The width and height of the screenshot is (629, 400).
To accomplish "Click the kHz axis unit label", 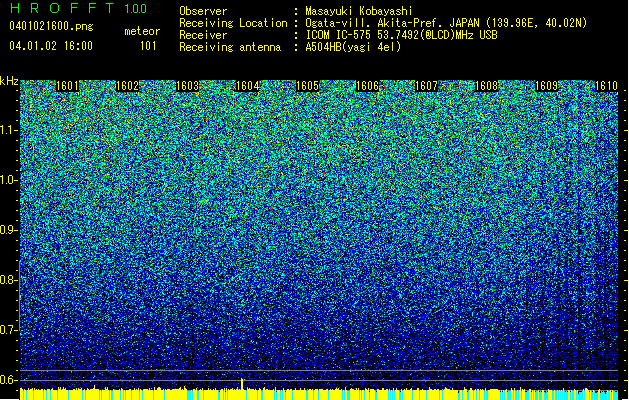I will click(9, 81).
